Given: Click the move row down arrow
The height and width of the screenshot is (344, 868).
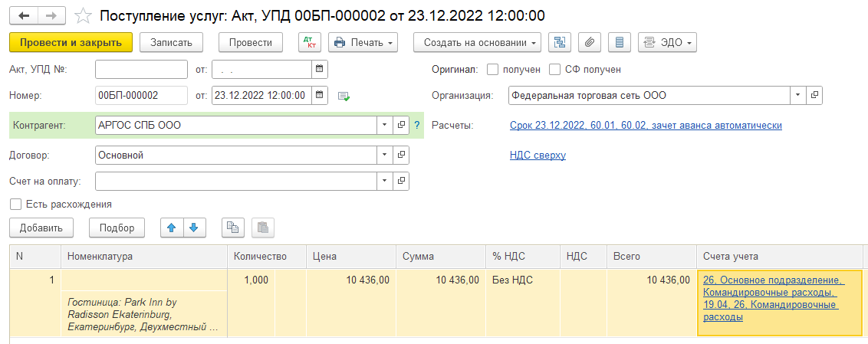Looking at the screenshot, I should point(194,228).
